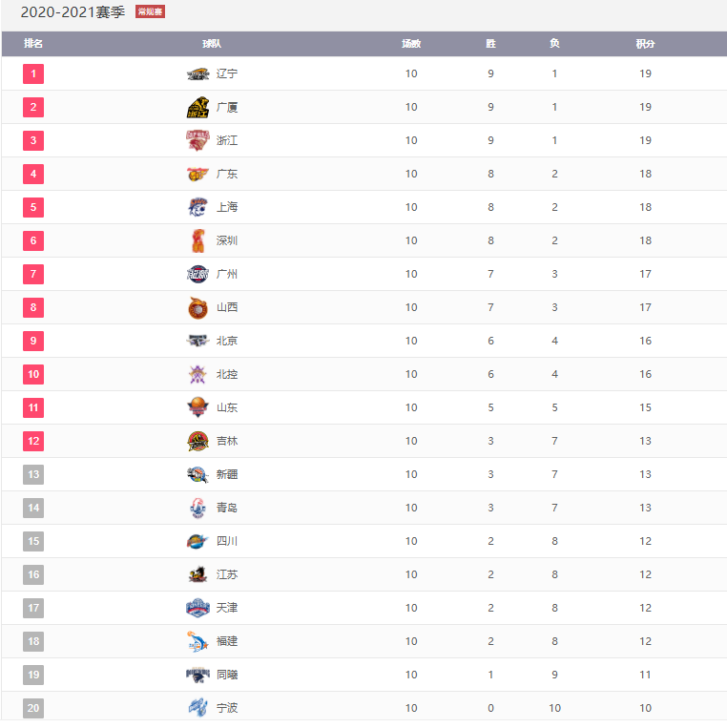Viewport: 727px width, 728px height.
Task: Click the Liaoning team logo icon
Action: pos(197,73)
